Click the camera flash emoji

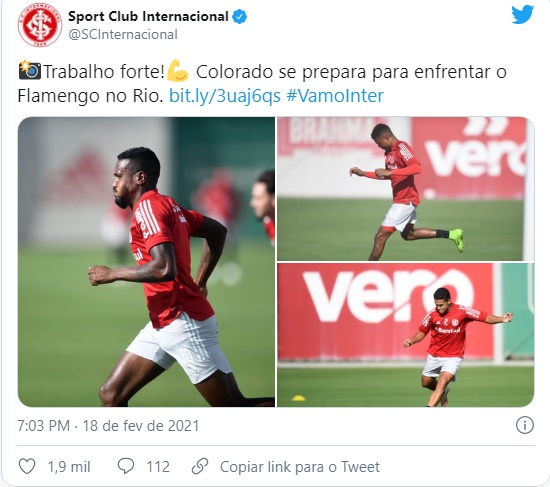[29, 70]
